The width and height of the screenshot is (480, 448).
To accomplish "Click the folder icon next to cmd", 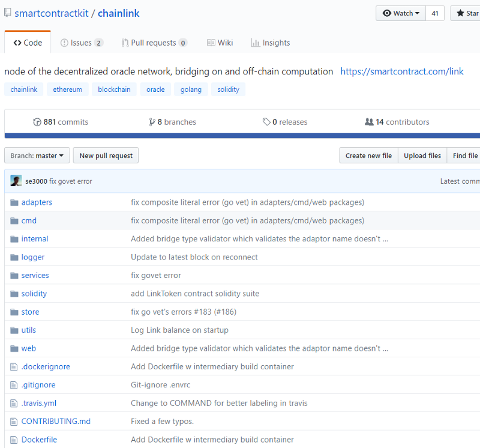I will (x=14, y=221).
